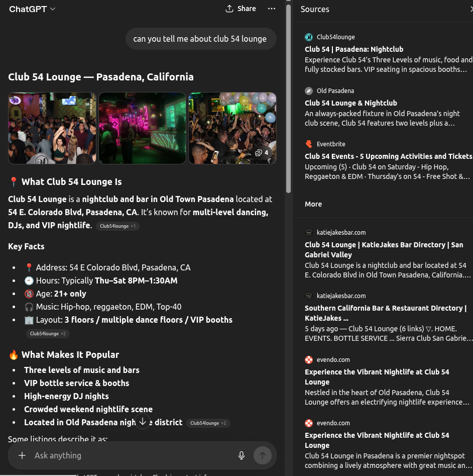Click the red pin emoji beside What Club 54 Lounge Is
This screenshot has height=476, width=473.
[14, 182]
